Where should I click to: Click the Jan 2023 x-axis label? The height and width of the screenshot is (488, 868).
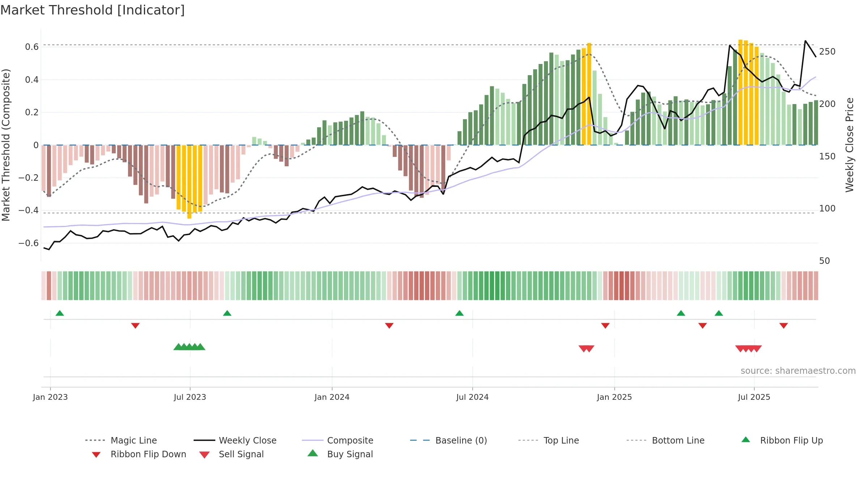(x=50, y=397)
